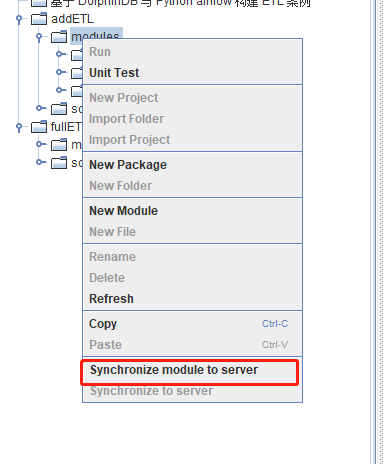Click the Rename entry

[x=192, y=257]
